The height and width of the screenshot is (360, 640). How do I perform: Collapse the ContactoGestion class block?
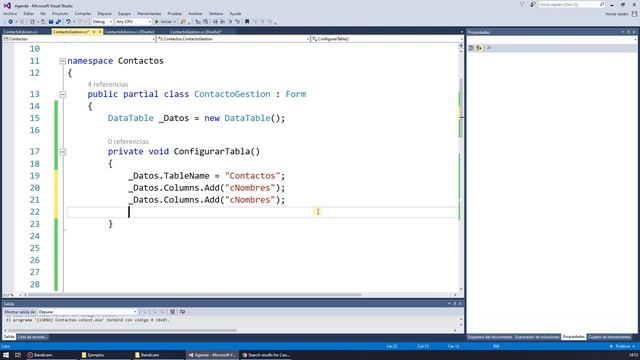pos(62,95)
